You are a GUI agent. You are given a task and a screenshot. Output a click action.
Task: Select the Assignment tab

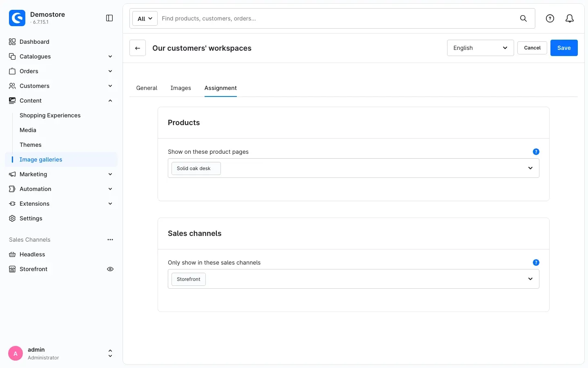click(220, 88)
